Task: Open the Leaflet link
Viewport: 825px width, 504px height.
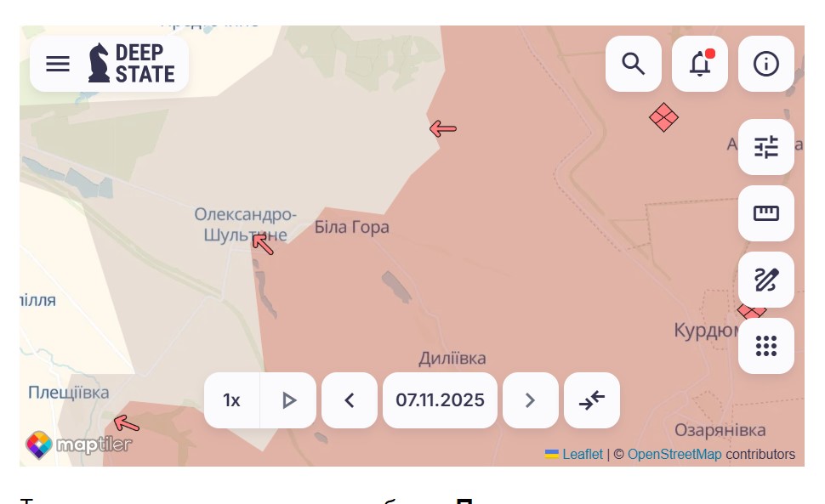Action: coord(582,455)
